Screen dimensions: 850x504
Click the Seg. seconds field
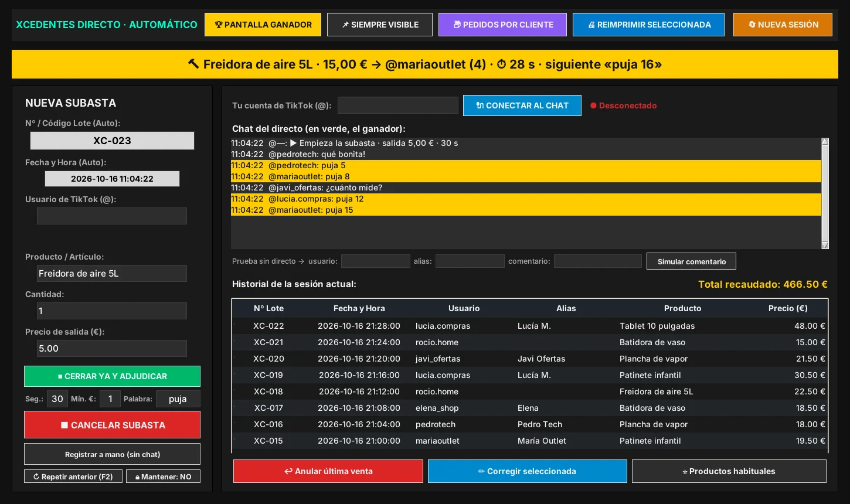[57, 399]
